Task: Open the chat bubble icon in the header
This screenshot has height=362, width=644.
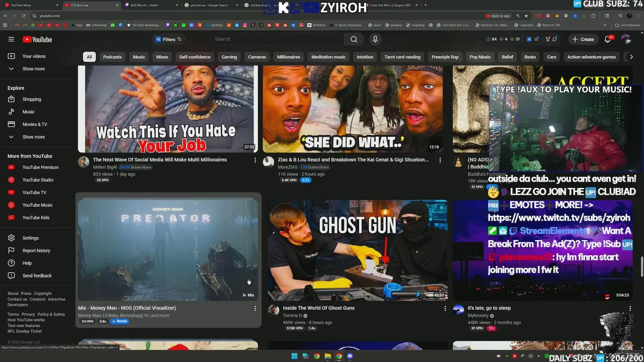Action: pos(555,39)
